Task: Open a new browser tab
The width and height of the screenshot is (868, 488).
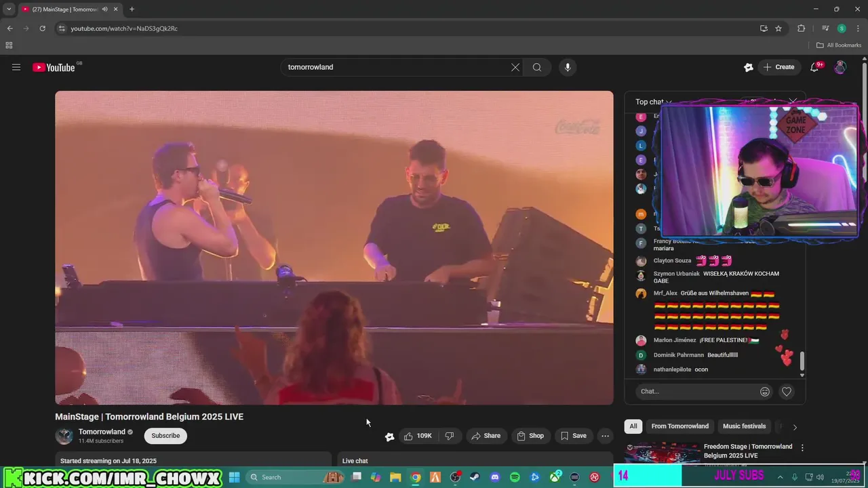Action: [132, 9]
